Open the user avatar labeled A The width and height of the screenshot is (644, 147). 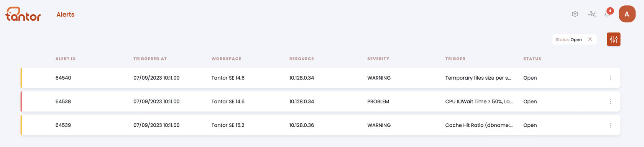pyautogui.click(x=627, y=14)
